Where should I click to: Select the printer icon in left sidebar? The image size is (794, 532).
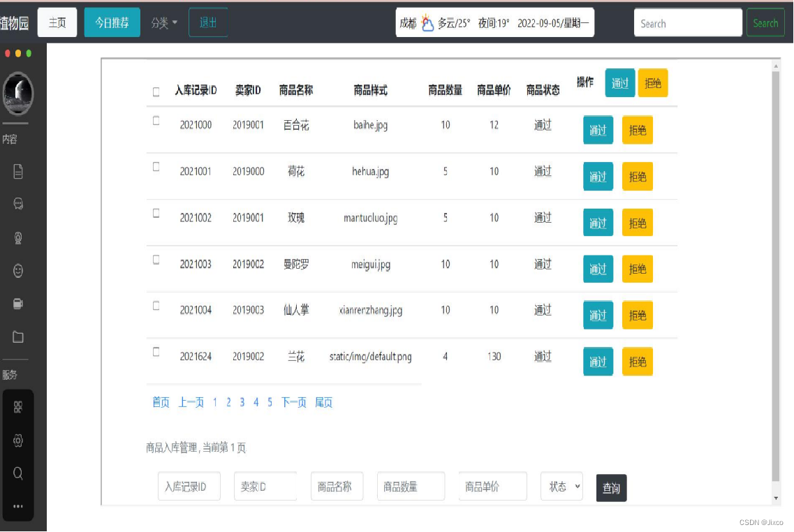(x=17, y=304)
